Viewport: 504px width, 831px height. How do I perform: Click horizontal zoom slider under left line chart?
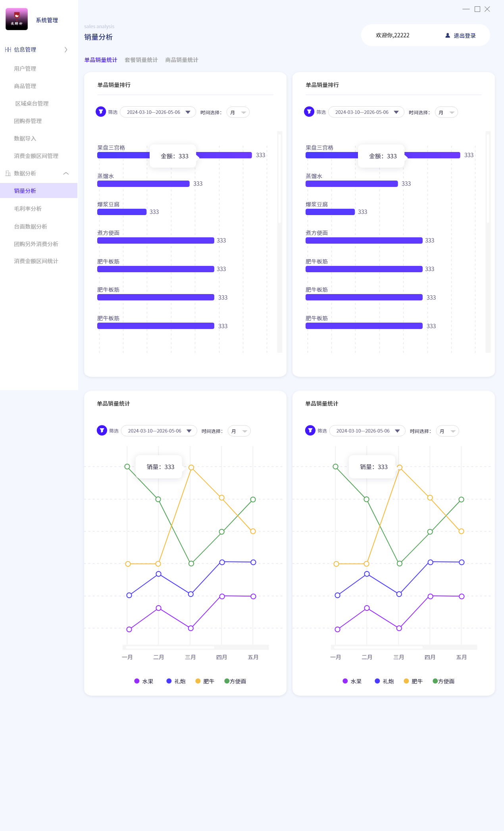click(171, 647)
